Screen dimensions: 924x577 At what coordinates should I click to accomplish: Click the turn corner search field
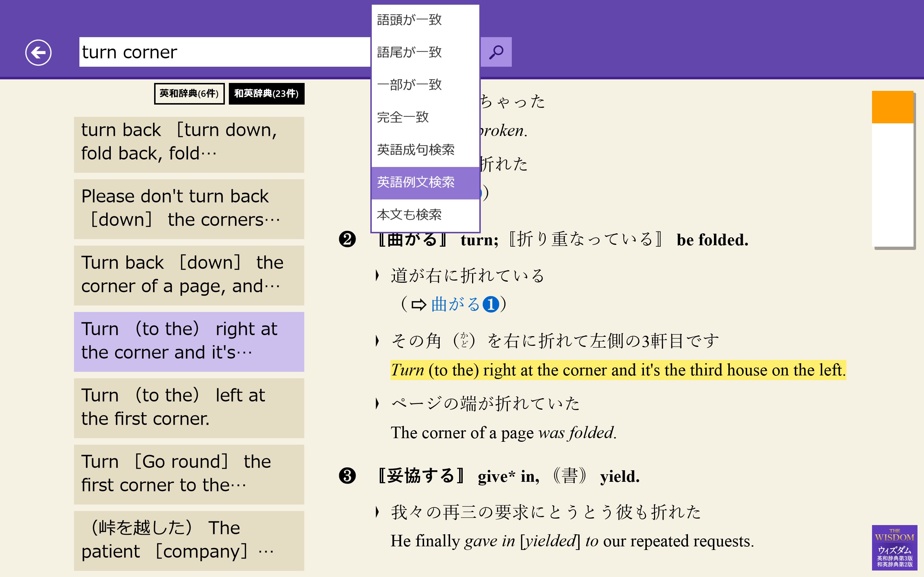pos(225,52)
